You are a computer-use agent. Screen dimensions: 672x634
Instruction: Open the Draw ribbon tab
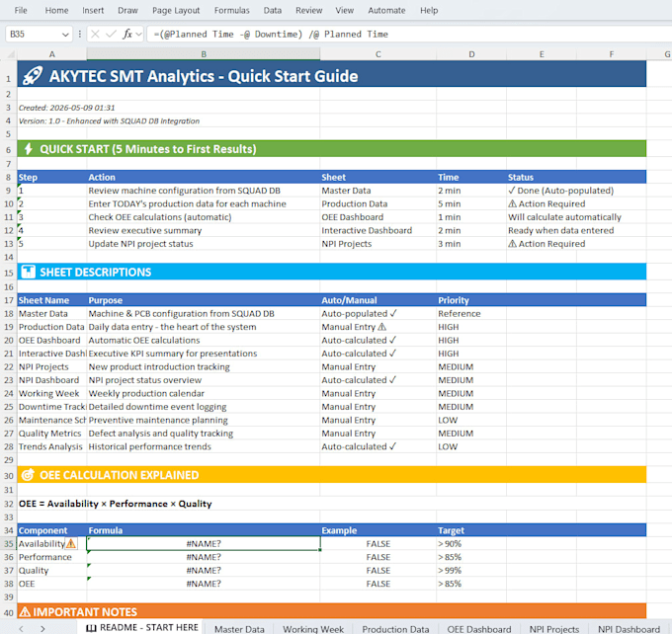127,10
